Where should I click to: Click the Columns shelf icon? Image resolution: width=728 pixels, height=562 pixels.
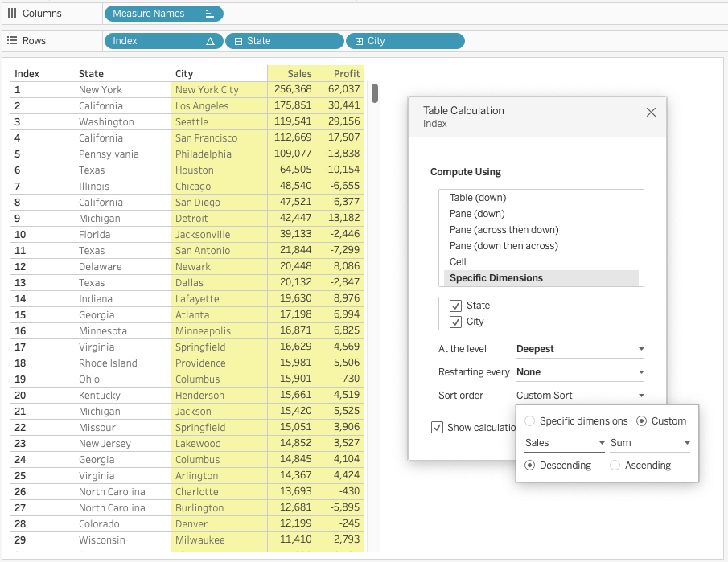(x=12, y=14)
